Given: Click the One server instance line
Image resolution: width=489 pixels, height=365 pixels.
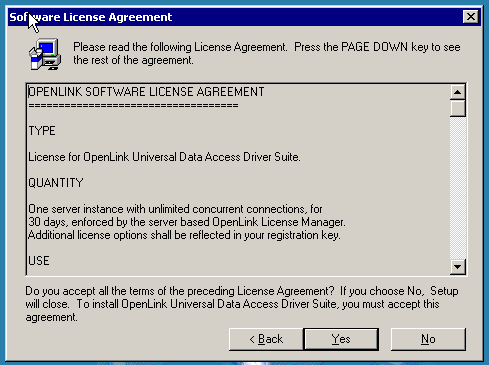Looking at the screenshot, I should [x=175, y=209].
